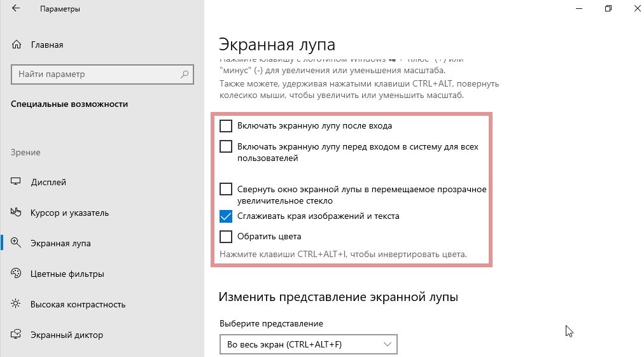Check Включать экранную лупу перед входом в систему

226,146
